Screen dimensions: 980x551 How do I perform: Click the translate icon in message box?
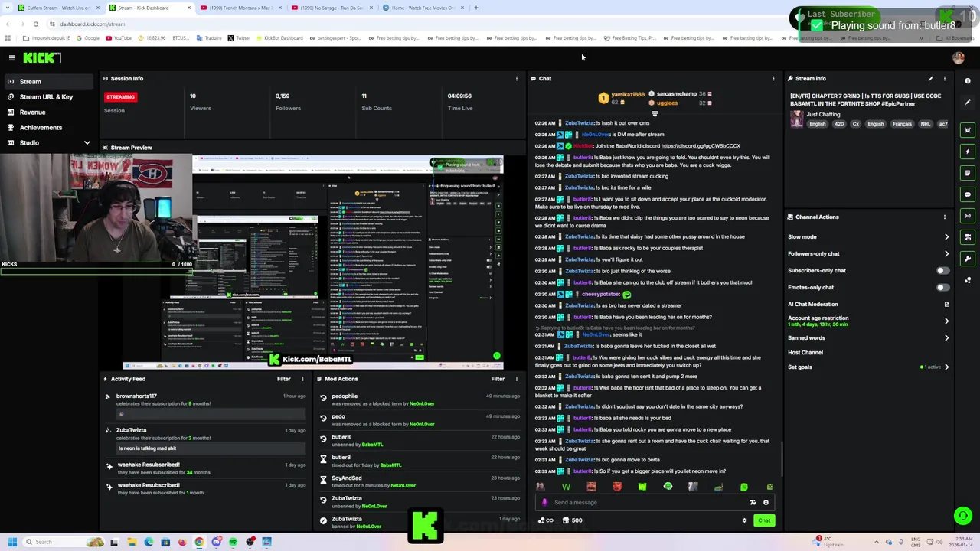(x=753, y=502)
